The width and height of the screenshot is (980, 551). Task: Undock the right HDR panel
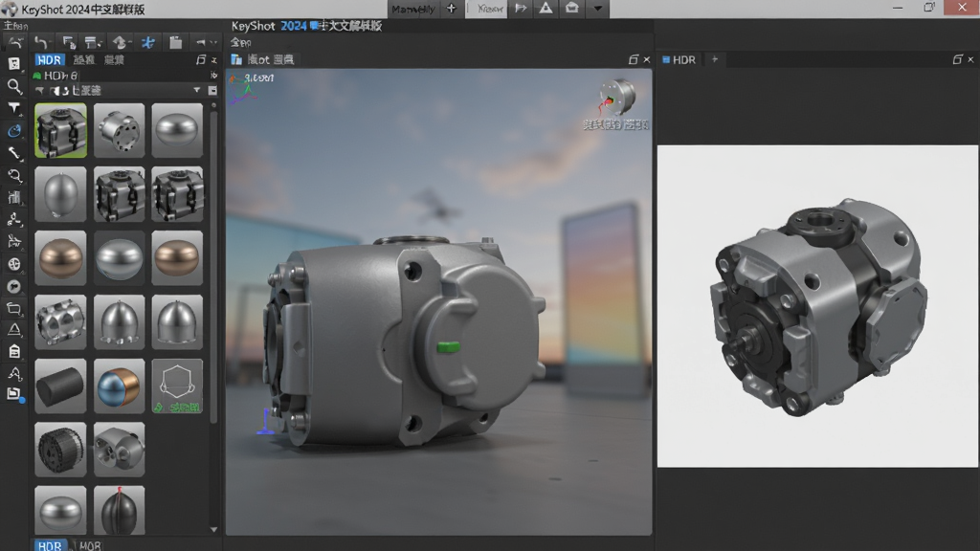[957, 59]
